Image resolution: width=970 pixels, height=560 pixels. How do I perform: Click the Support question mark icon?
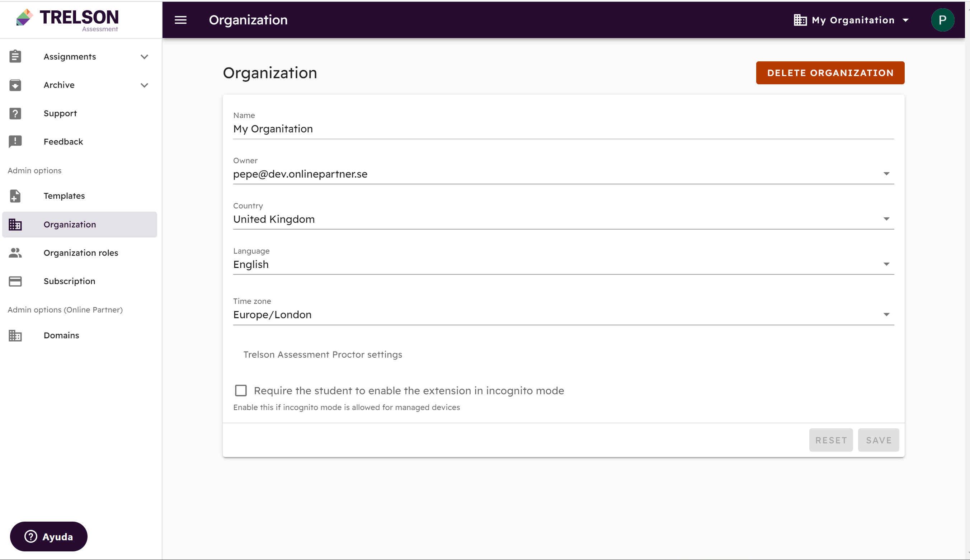[x=15, y=113]
